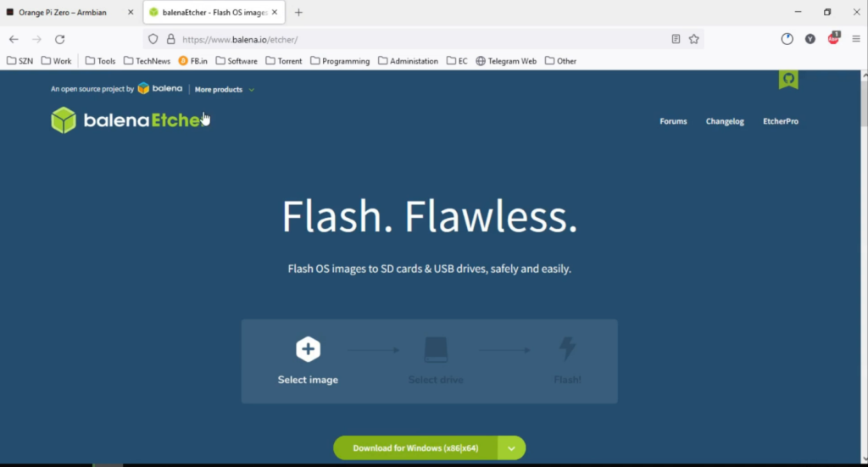Restore down the browser window
The image size is (868, 467).
827,12
